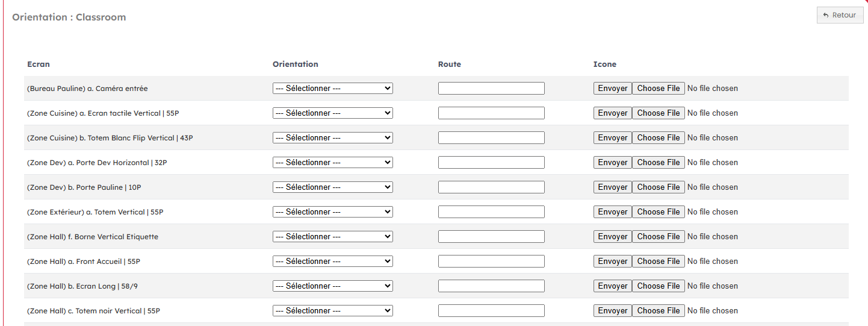This screenshot has width=868, height=326.
Task: Open Orientation dropdown for Front Accueil
Action: click(x=332, y=262)
